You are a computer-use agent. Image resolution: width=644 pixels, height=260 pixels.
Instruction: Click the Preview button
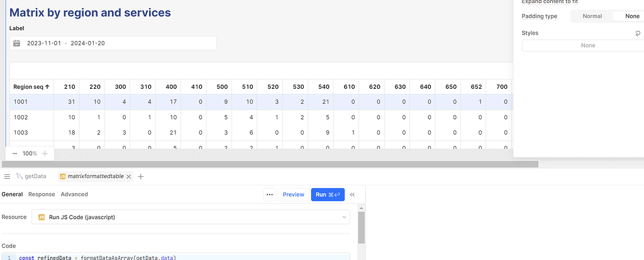pos(293,195)
